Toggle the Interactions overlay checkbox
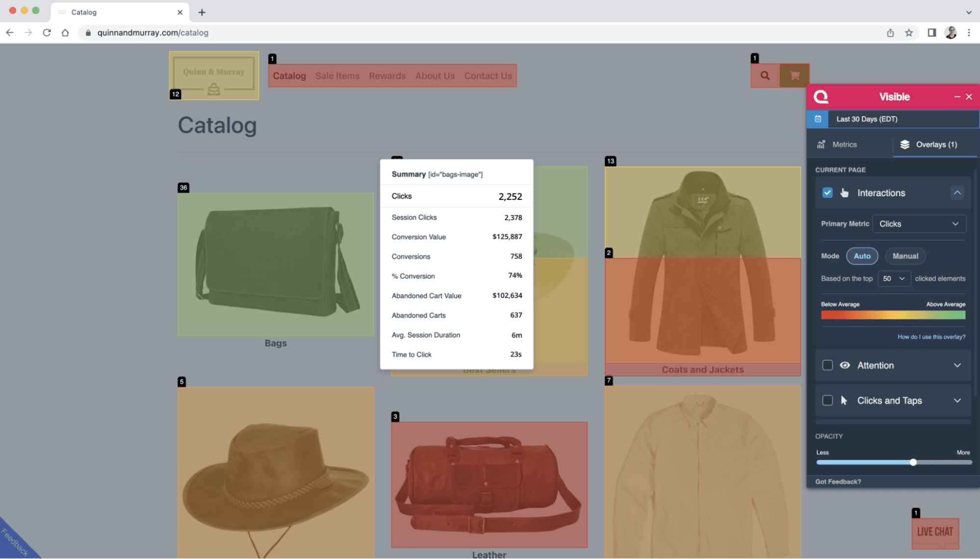This screenshot has width=980, height=559. [827, 193]
